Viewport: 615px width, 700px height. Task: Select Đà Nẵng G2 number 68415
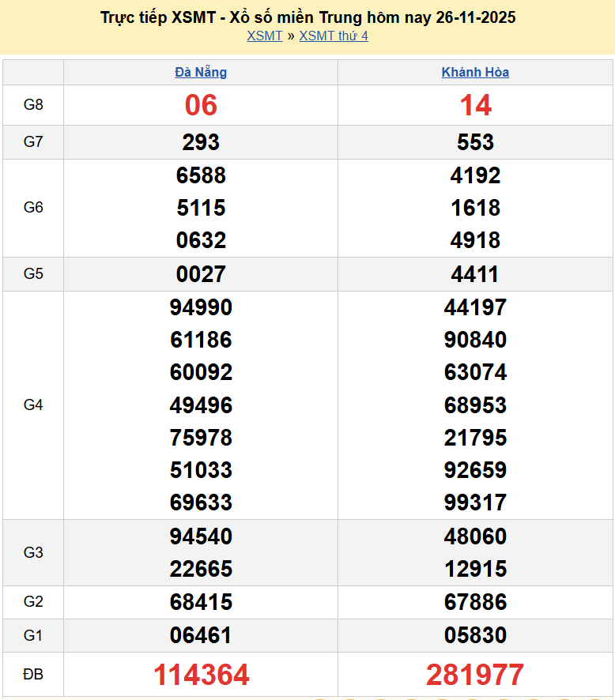201,602
